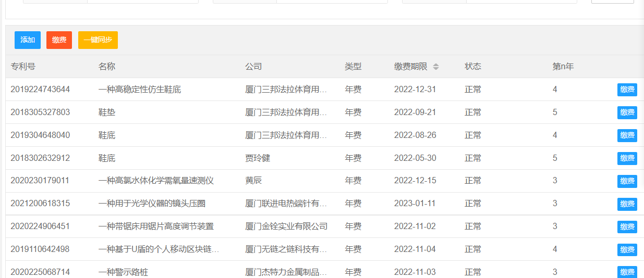Click the orange 缴费 toolbar button
644x278 pixels.
click(59, 40)
